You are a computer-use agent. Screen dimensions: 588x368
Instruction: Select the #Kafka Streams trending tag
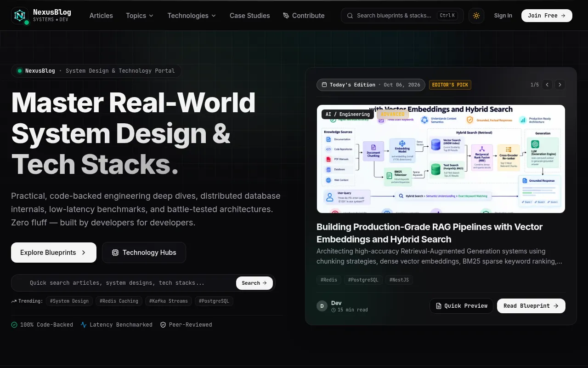click(x=169, y=301)
